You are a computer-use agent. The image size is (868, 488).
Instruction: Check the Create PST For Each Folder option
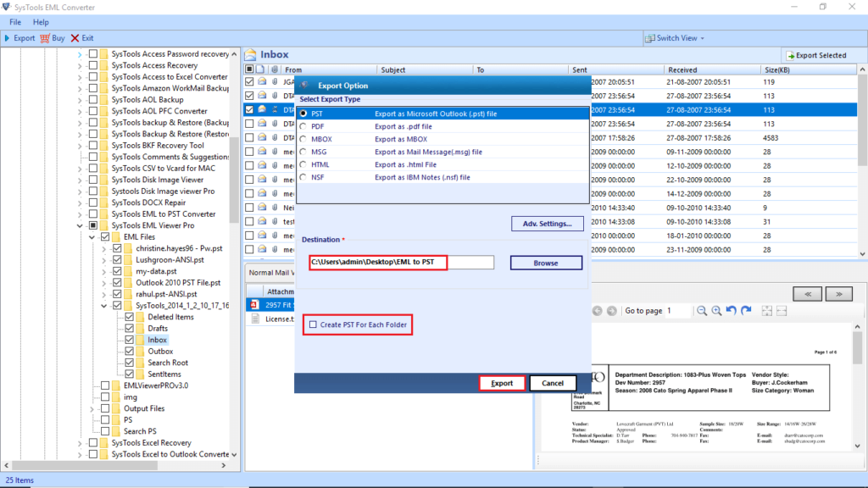[314, 324]
